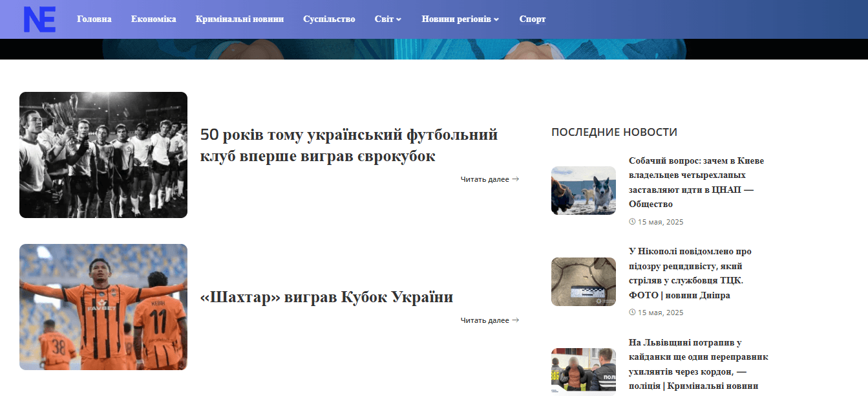The width and height of the screenshot is (868, 396).
Task: Open У Нікополі повідомлено про підозру article
Action: [690, 273]
